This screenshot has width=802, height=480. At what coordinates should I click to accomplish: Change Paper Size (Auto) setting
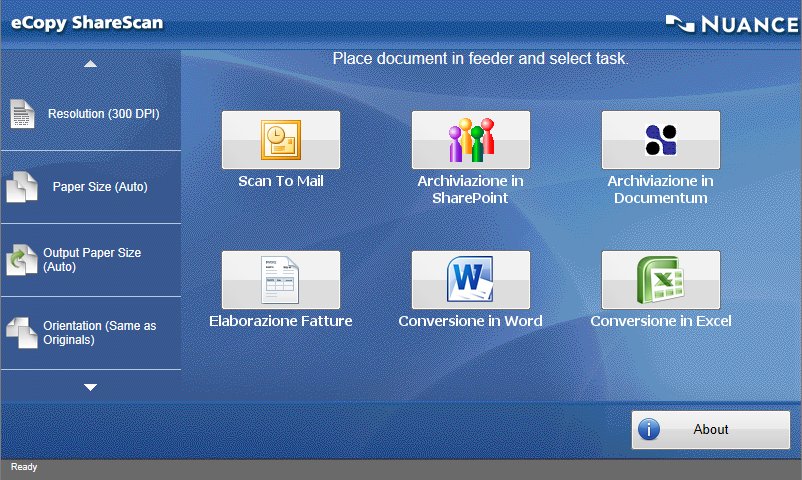(91, 187)
